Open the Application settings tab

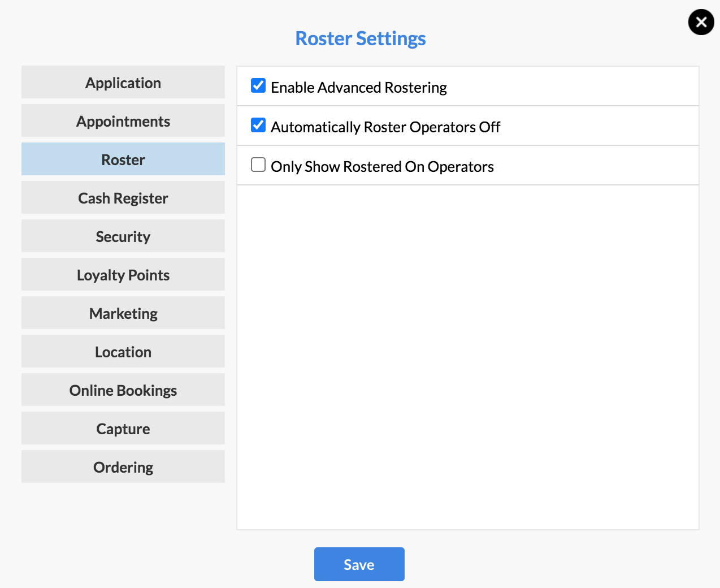coord(123,82)
